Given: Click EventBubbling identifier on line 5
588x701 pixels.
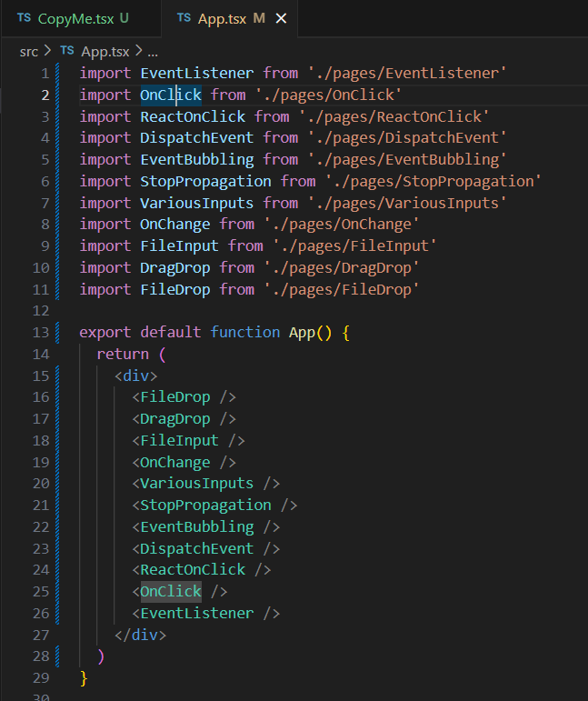Looking at the screenshot, I should tap(196, 160).
